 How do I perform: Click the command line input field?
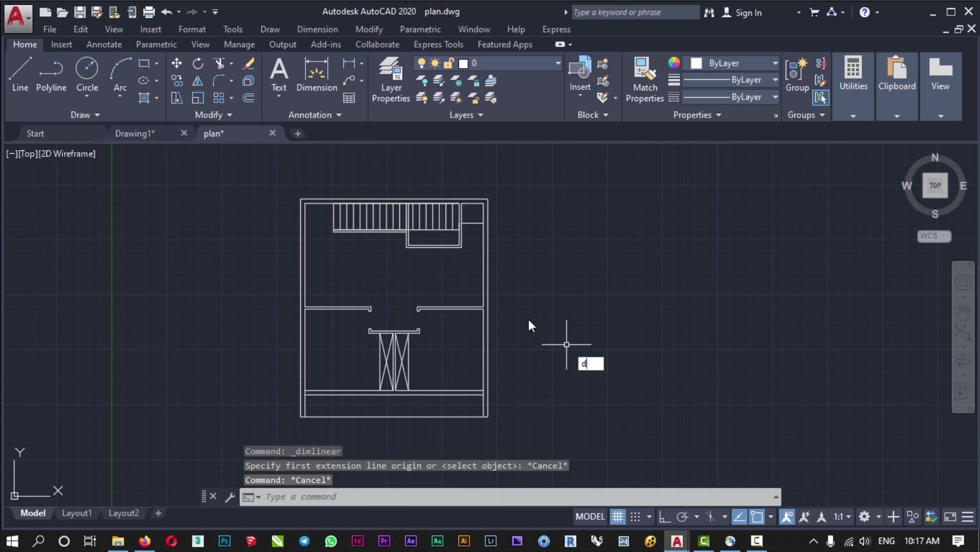tap(511, 497)
